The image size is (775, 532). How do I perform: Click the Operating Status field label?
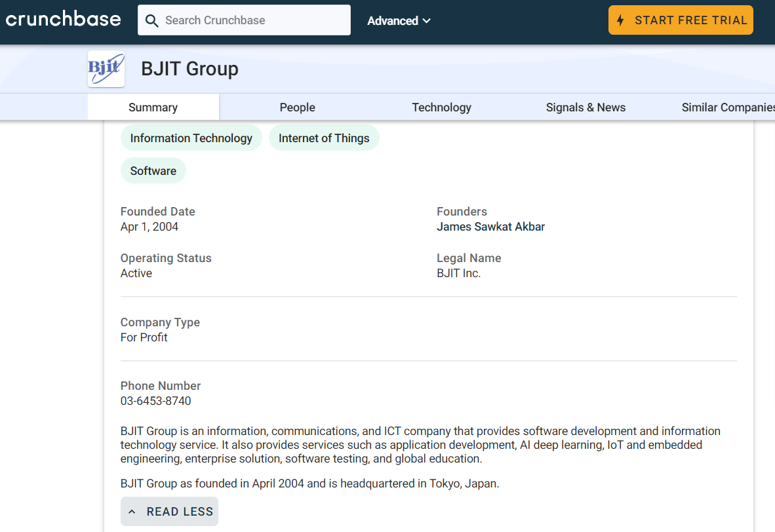point(166,258)
